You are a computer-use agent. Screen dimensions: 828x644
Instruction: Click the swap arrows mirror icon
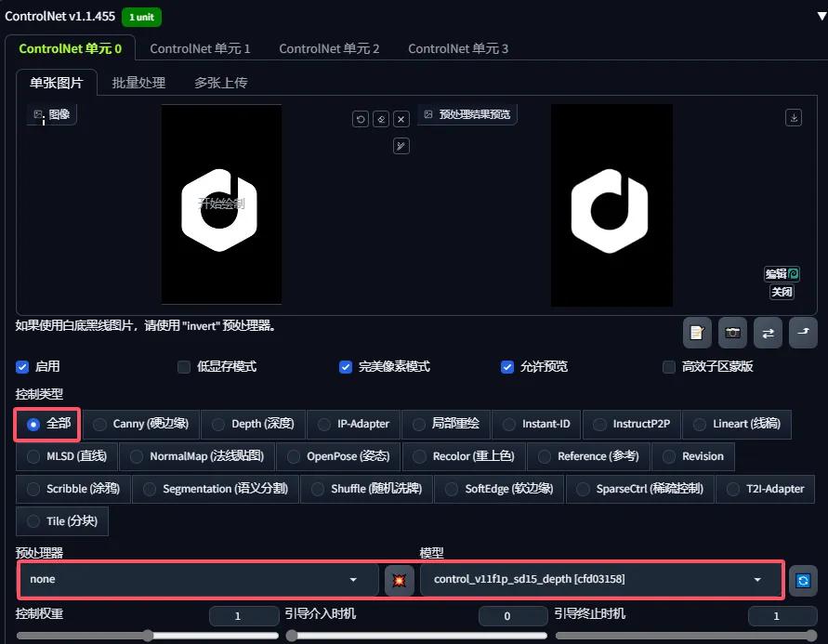[769, 332]
